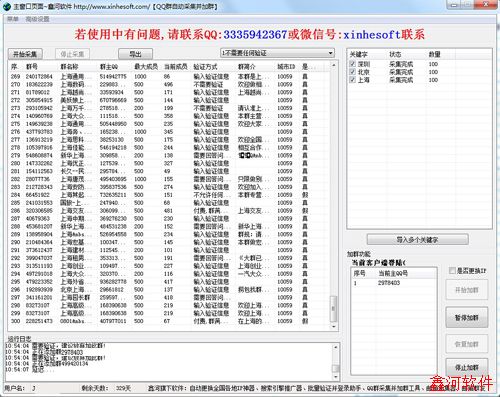Open the 不需要任何验证 verification dropdown
This screenshot has height=397, width=500.
(277, 53)
